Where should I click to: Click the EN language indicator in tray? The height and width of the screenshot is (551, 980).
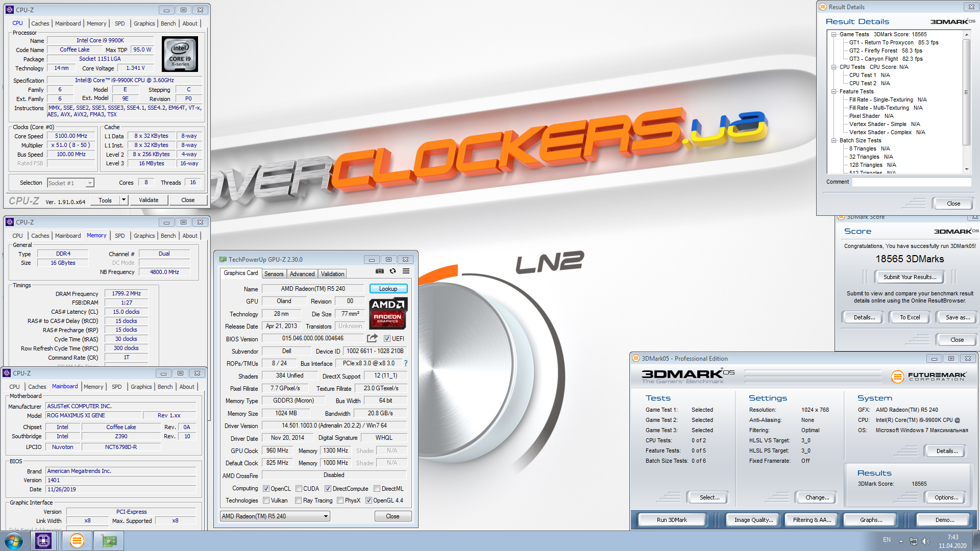887,540
